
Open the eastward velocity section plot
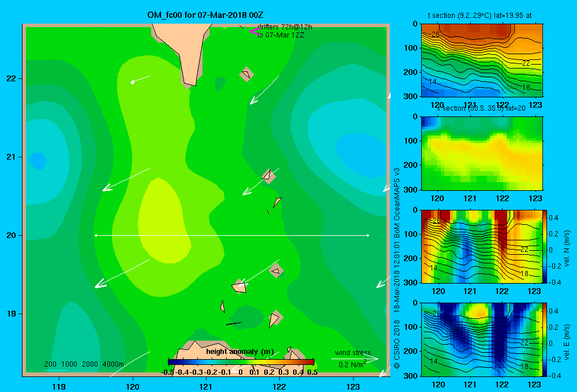pyautogui.click(x=482, y=340)
